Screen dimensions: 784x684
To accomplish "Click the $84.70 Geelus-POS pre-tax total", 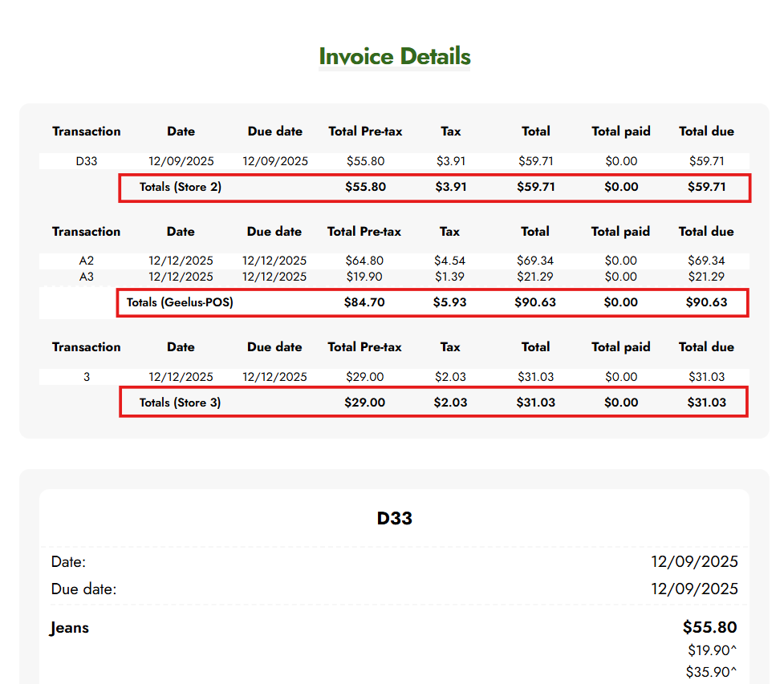I will click(364, 303).
